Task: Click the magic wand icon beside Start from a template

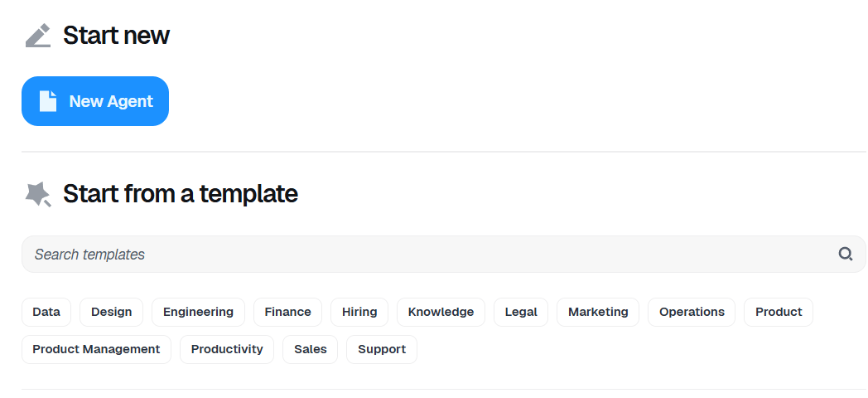Action: click(x=38, y=194)
